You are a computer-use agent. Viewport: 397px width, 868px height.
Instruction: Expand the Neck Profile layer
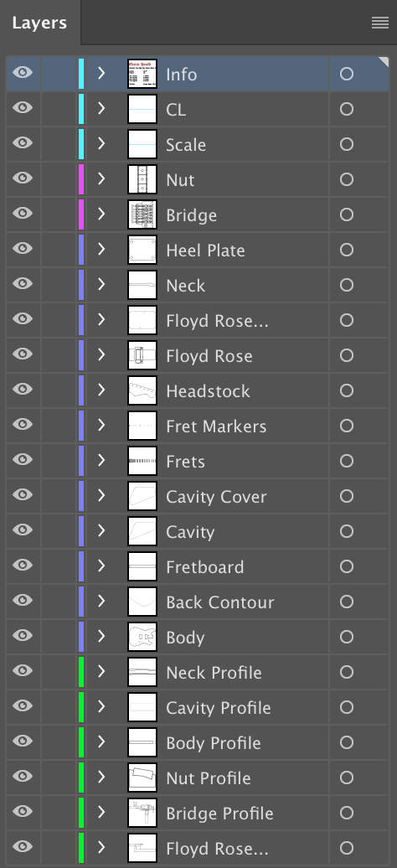pos(101,671)
